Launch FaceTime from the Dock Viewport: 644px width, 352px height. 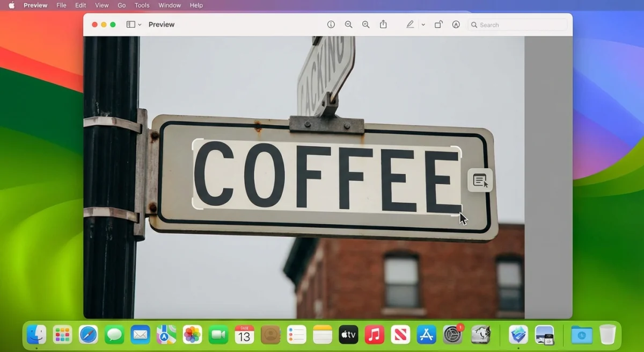pyautogui.click(x=218, y=335)
